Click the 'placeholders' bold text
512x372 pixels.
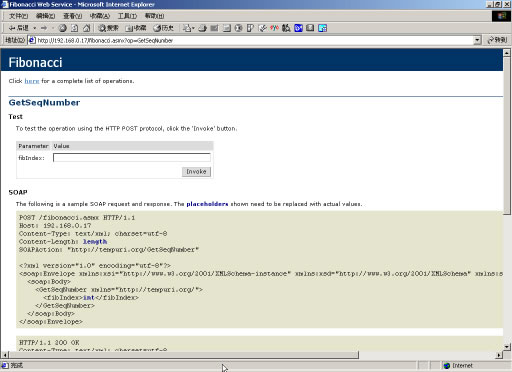[207, 204]
